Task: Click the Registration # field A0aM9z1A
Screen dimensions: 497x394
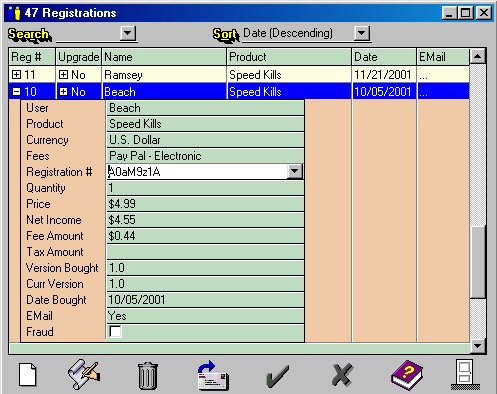Action: [197, 172]
